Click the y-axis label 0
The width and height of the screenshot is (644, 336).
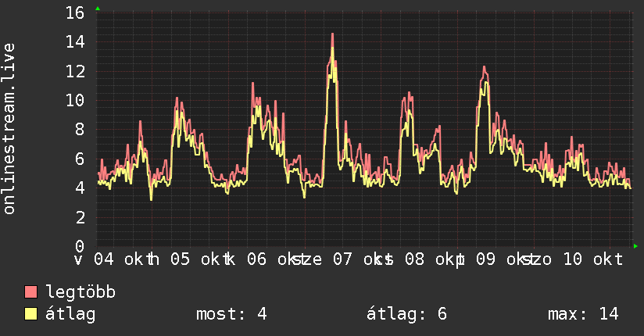pos(80,246)
